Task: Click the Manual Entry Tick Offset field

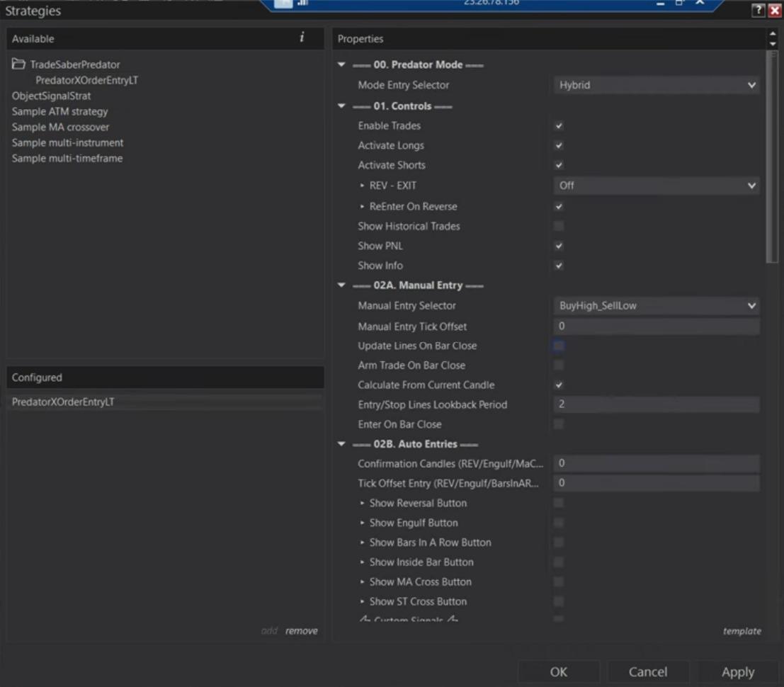Action: (655, 327)
